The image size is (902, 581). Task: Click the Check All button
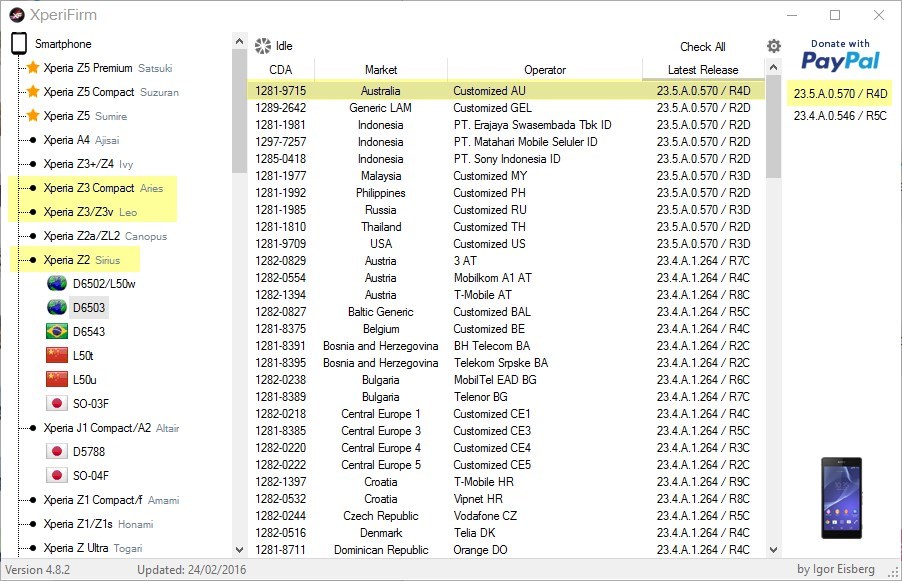click(x=702, y=47)
